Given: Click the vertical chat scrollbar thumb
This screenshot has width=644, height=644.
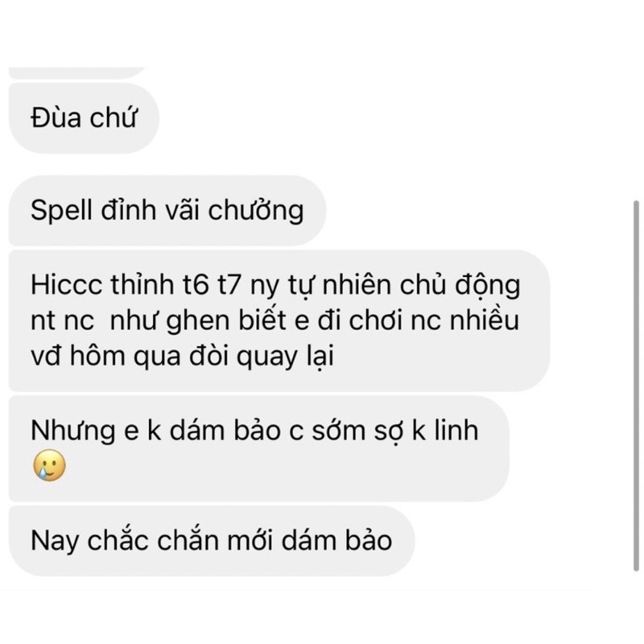Looking at the screenshot, I should click(x=636, y=386).
